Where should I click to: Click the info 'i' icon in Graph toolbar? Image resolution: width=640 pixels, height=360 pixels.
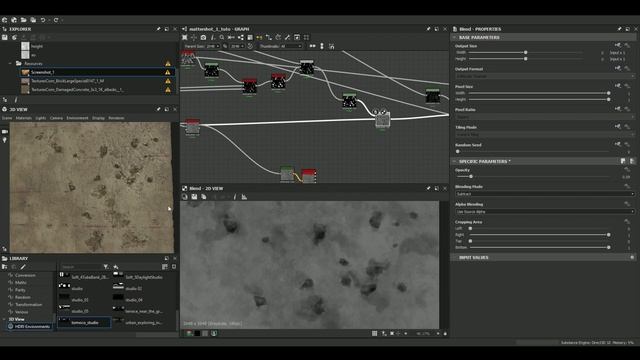[213, 37]
